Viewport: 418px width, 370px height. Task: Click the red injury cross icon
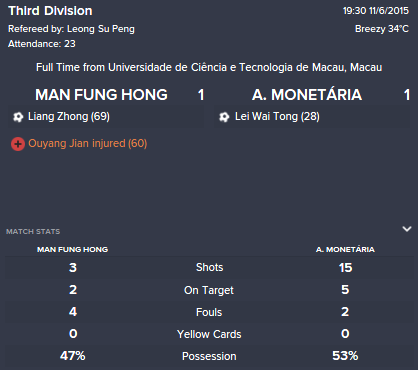(18, 144)
